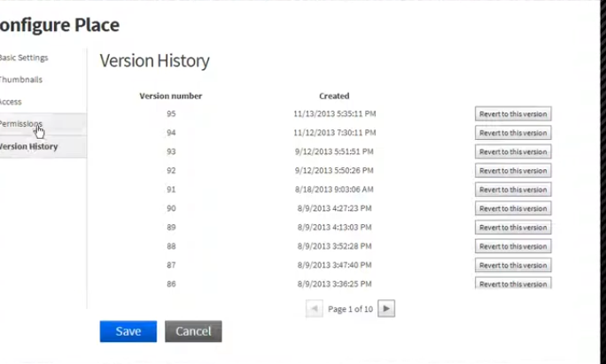Revert to version 93
The width and height of the screenshot is (606, 364).
[x=513, y=151]
